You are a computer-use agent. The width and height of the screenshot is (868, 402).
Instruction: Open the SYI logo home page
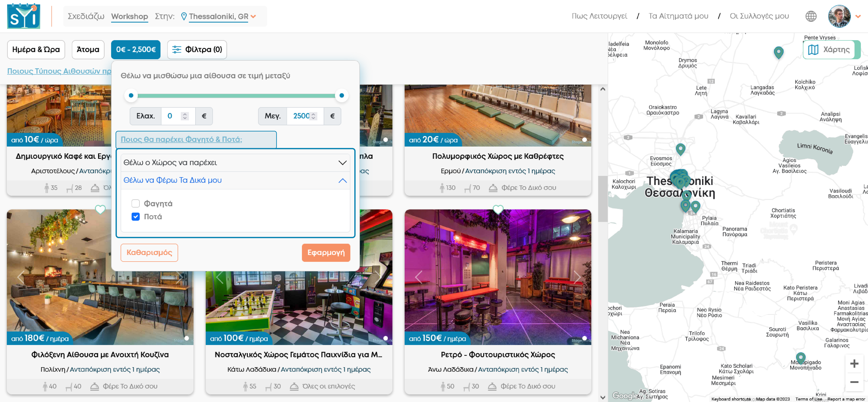point(24,16)
